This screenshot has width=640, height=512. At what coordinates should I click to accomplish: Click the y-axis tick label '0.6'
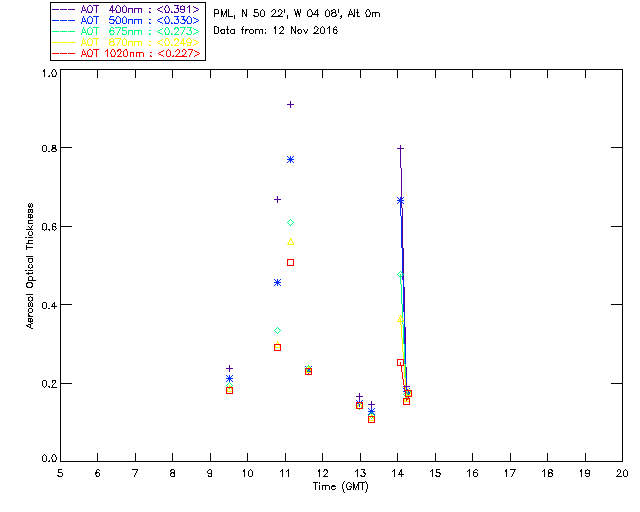49,227
